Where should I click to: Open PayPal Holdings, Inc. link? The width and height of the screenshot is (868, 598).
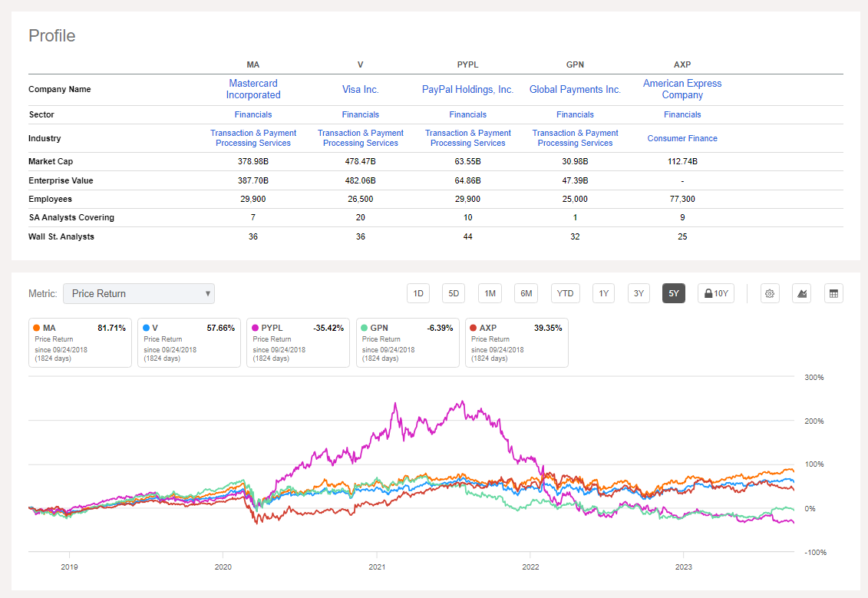click(467, 89)
